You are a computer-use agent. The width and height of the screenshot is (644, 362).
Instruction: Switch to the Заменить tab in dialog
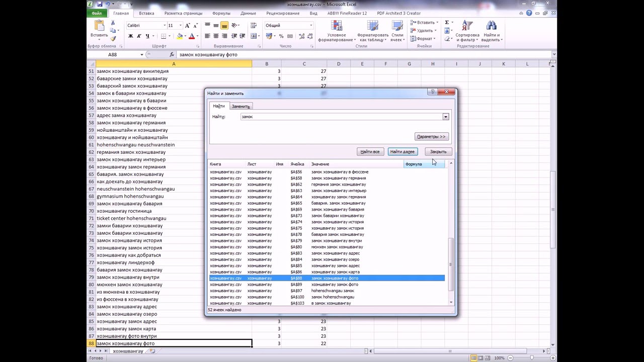240,106
